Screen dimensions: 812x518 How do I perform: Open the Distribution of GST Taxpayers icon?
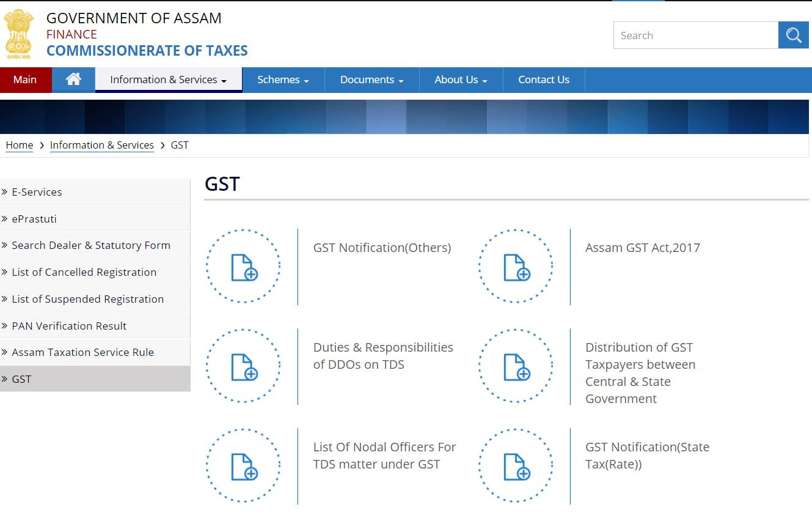[516, 366]
